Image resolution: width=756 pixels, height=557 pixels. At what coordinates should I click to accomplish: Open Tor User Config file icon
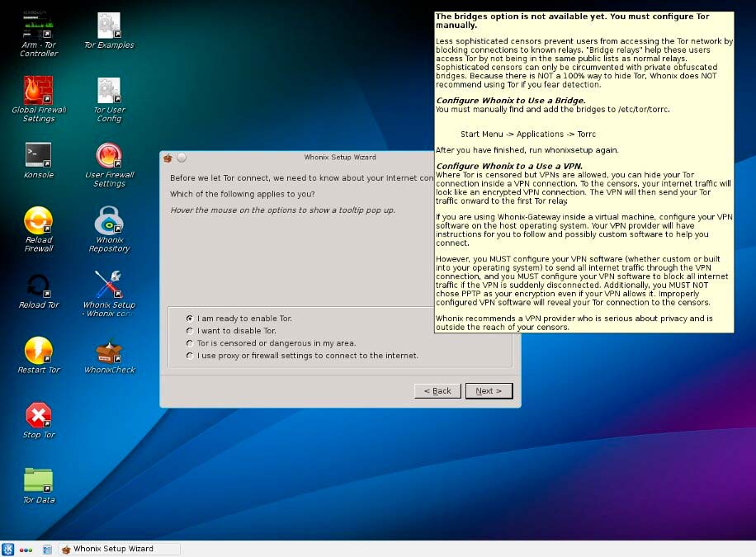tap(109, 89)
